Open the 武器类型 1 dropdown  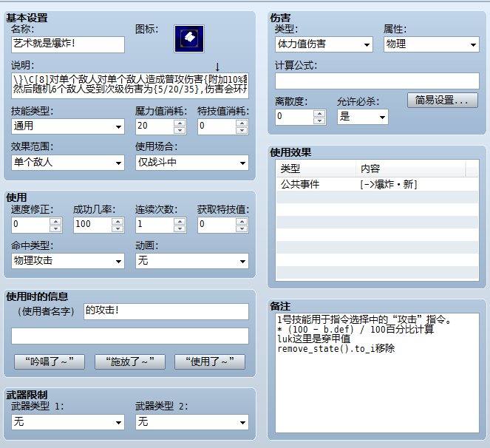[x=68, y=422]
